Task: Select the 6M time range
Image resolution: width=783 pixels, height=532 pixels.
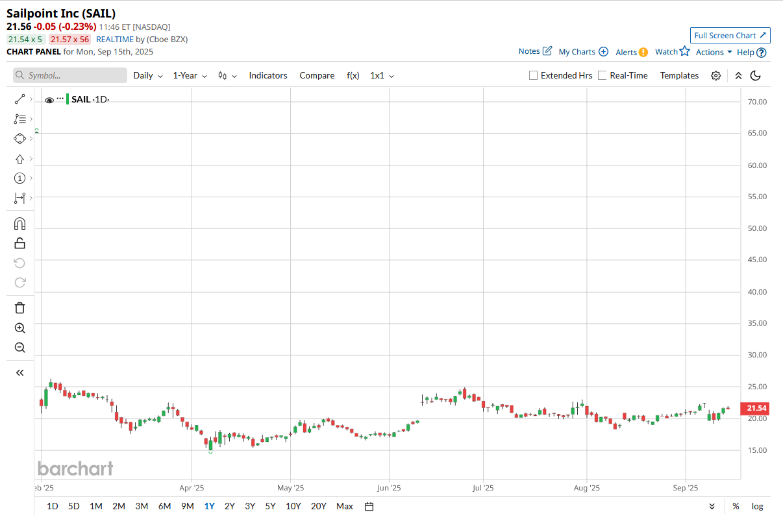Action: (164, 506)
